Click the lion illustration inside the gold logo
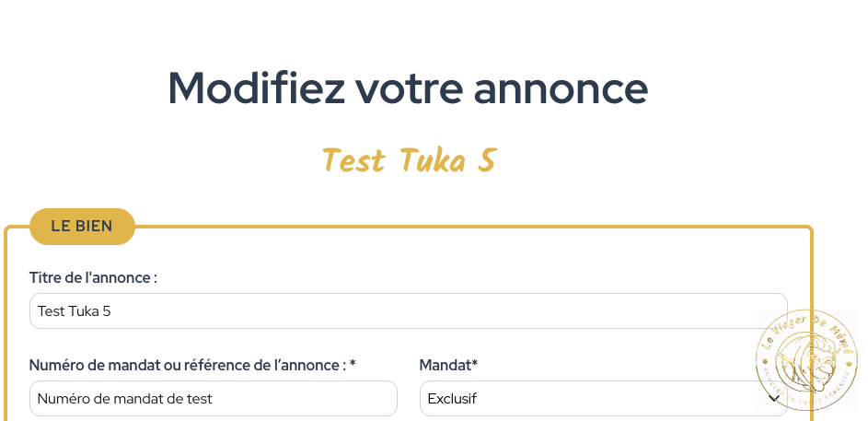This screenshot has width=868, height=421. (x=804, y=362)
